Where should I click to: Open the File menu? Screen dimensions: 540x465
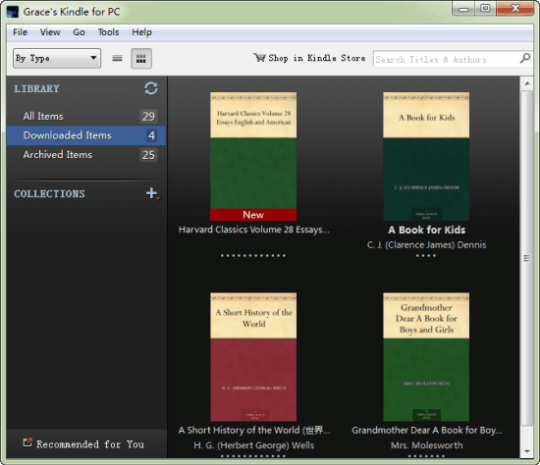click(x=20, y=32)
